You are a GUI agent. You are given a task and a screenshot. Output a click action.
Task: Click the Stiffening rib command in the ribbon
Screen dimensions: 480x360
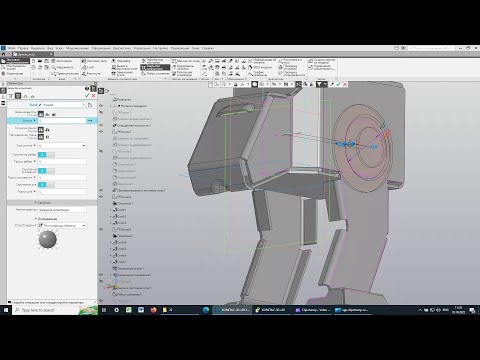(155, 73)
